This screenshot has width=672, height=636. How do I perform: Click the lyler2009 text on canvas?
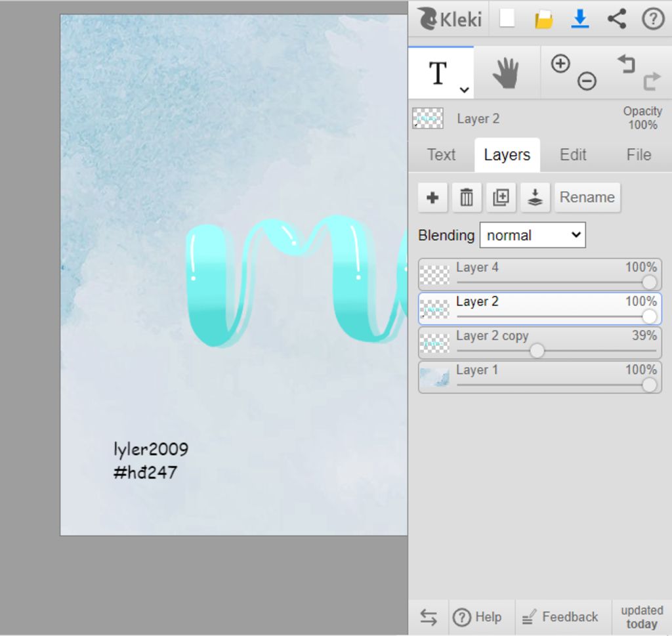coord(151,449)
